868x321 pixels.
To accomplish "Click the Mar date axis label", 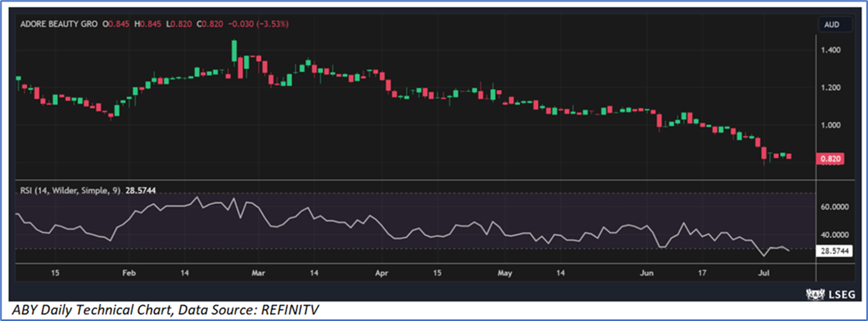I will pos(258,273).
